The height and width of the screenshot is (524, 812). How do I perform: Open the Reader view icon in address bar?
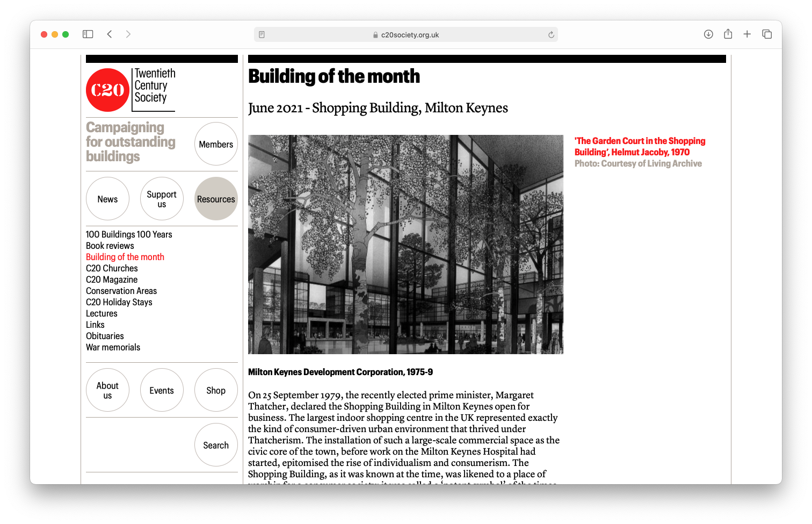coord(262,35)
